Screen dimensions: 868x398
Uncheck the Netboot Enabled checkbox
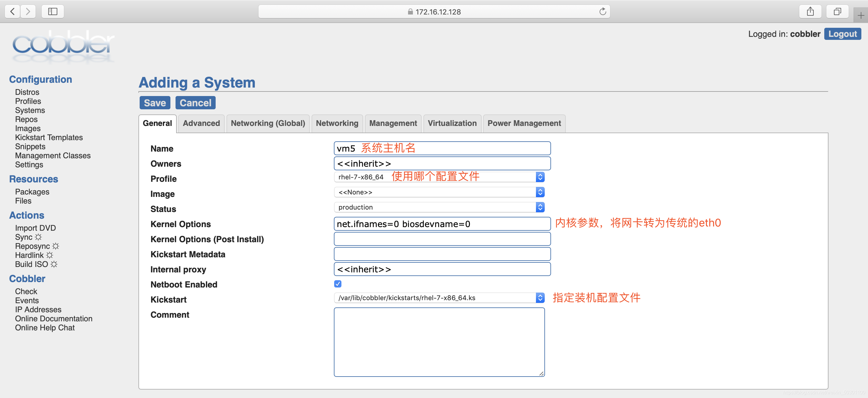pyautogui.click(x=337, y=284)
